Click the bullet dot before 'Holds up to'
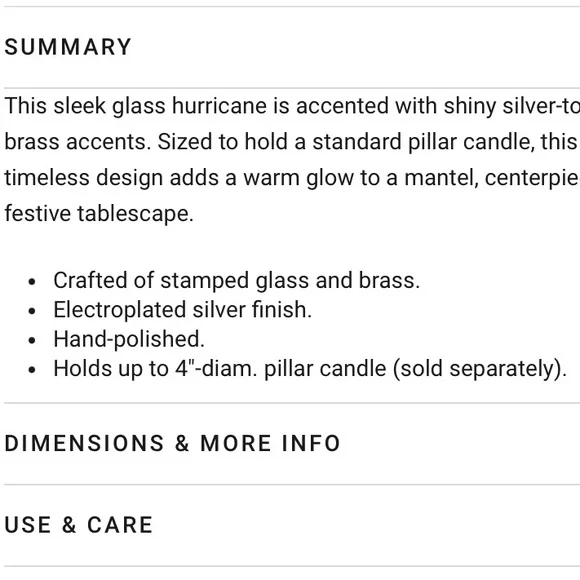Screen dimensions: 580x580 click(32, 370)
